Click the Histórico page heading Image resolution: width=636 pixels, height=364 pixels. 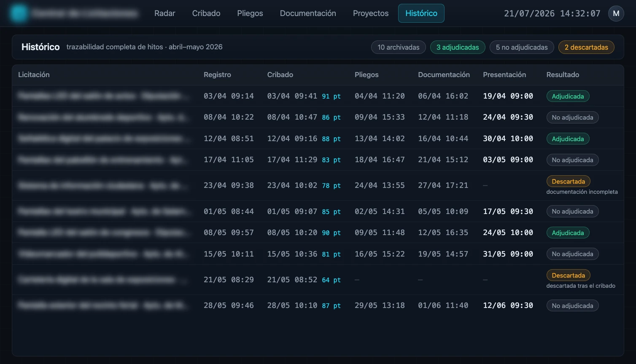click(x=40, y=47)
